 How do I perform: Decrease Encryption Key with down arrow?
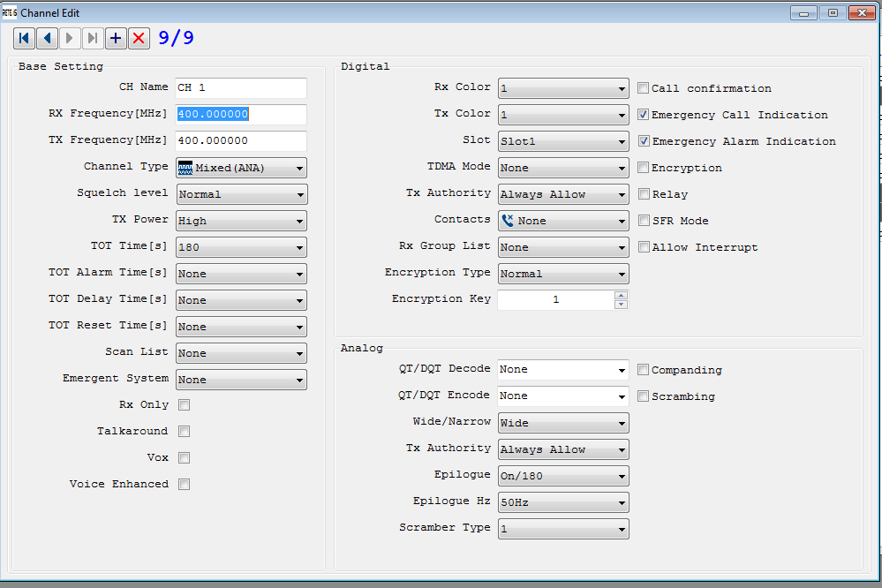coord(621,305)
